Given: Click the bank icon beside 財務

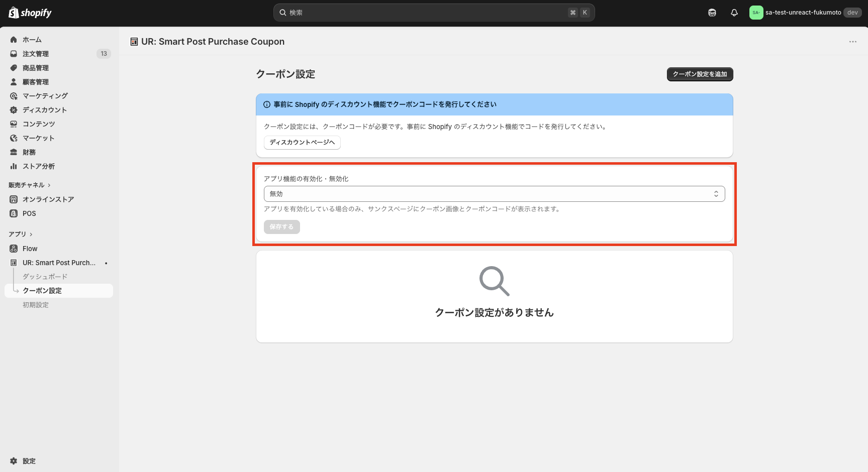Looking at the screenshot, I should (14, 152).
